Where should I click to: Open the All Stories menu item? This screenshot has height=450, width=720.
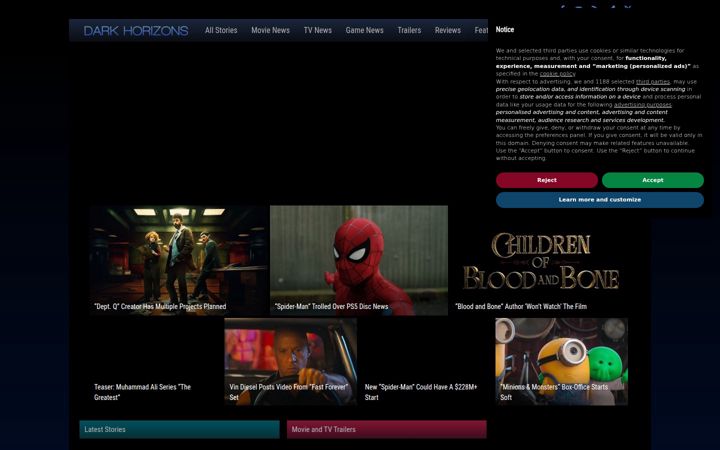coord(221,30)
